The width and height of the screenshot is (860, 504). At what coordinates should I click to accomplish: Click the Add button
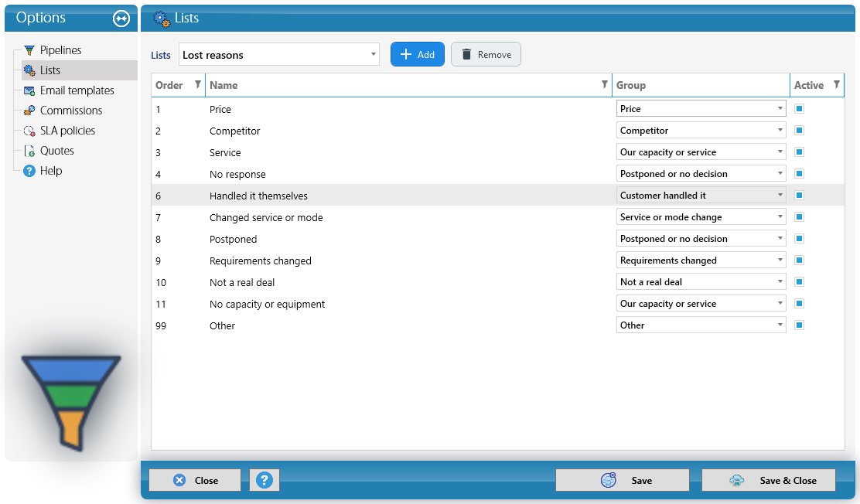418,54
